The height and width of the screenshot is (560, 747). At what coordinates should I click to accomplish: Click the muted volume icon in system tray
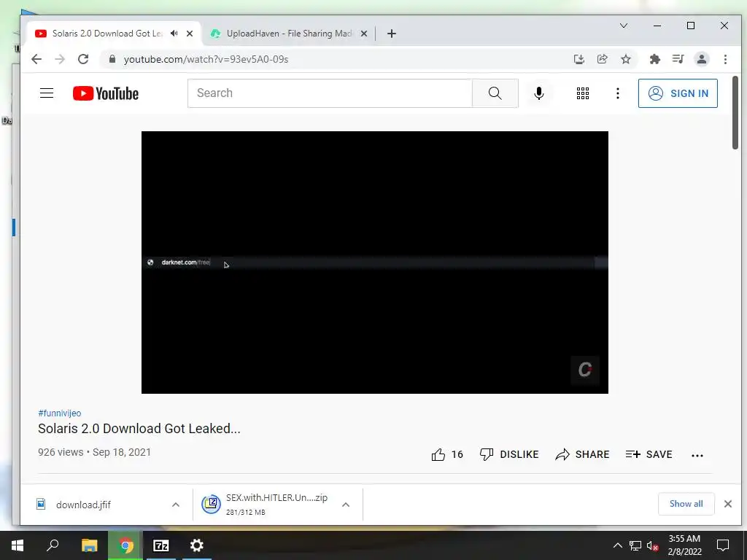point(652,545)
